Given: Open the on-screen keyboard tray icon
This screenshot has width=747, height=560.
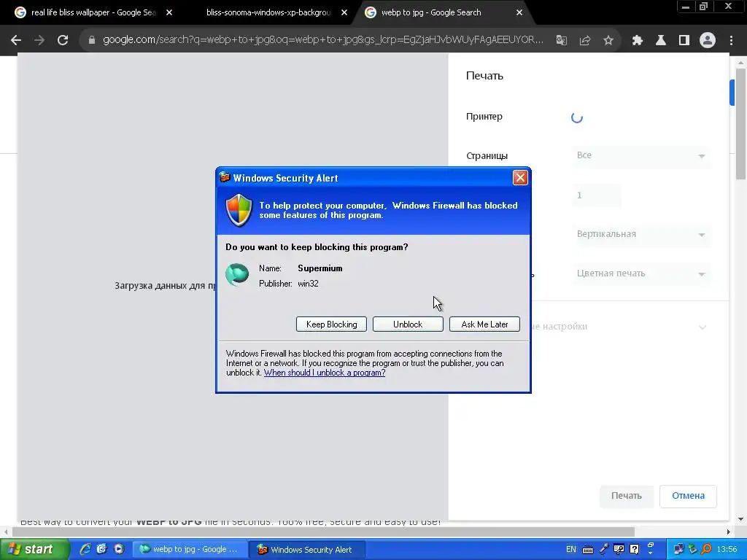Looking at the screenshot, I should (x=588, y=550).
